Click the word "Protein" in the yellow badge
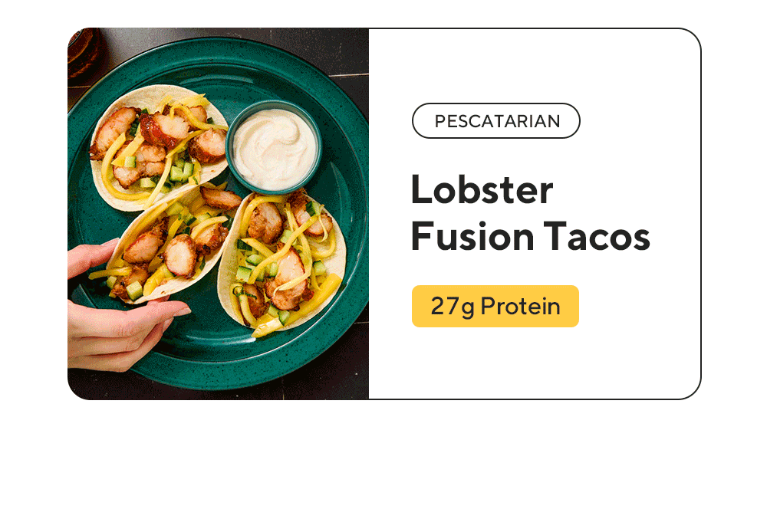 (521, 307)
